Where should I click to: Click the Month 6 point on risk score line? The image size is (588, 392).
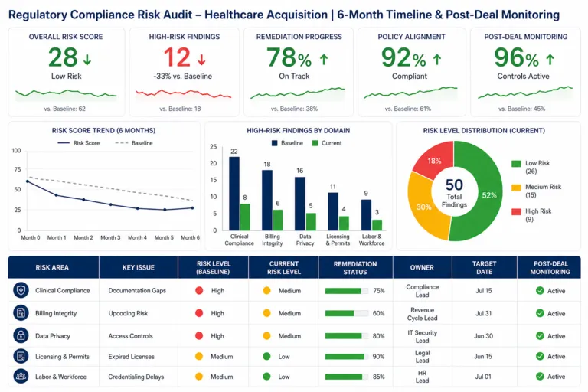[x=192, y=207]
